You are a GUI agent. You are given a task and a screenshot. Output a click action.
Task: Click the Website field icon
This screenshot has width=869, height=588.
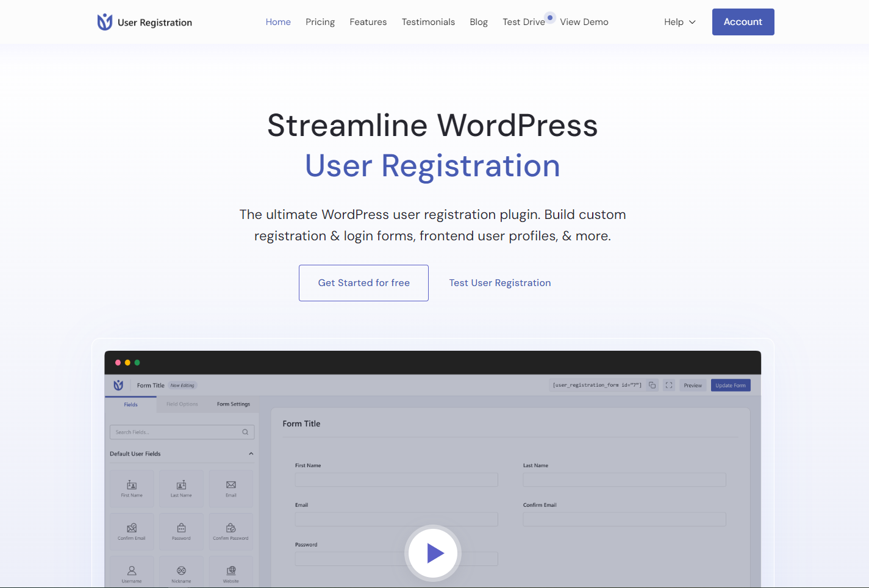(x=231, y=570)
